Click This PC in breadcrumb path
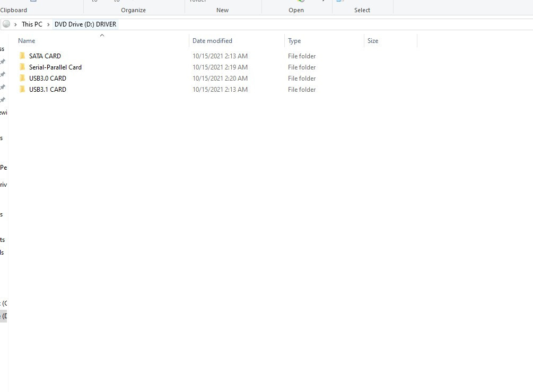 pyautogui.click(x=32, y=24)
